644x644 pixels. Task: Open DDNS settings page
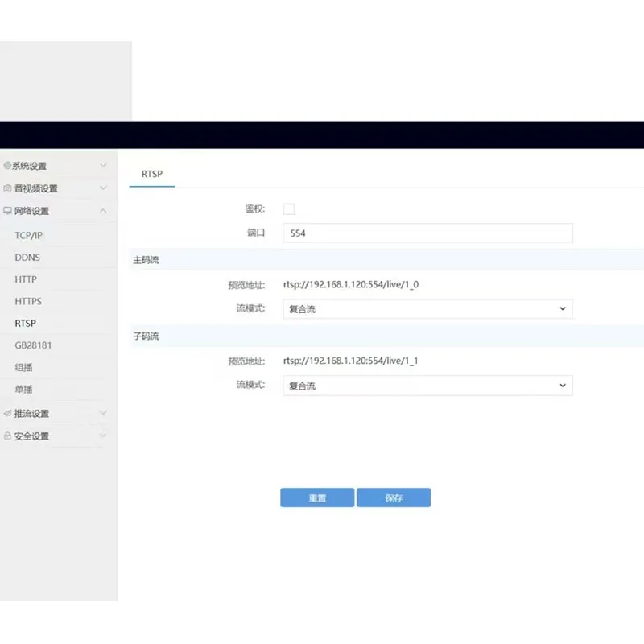(x=27, y=258)
